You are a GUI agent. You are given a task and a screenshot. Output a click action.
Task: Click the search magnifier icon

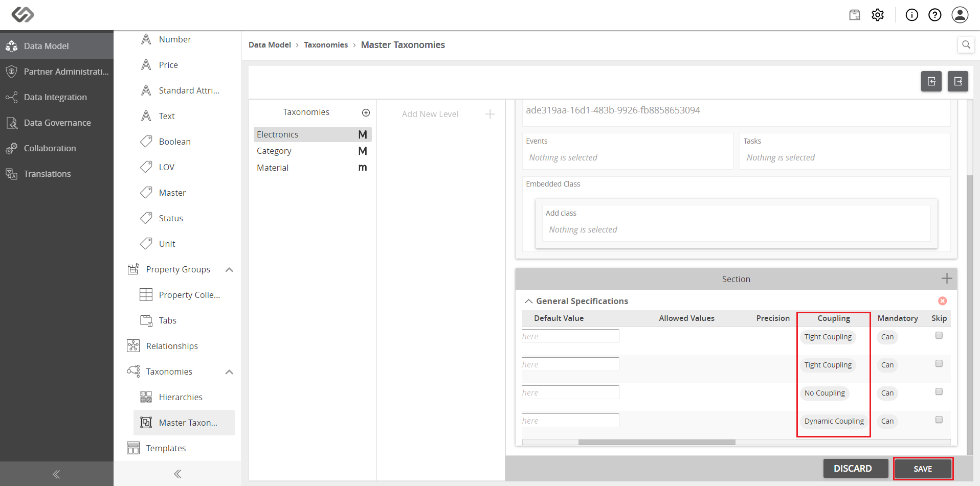pos(966,44)
